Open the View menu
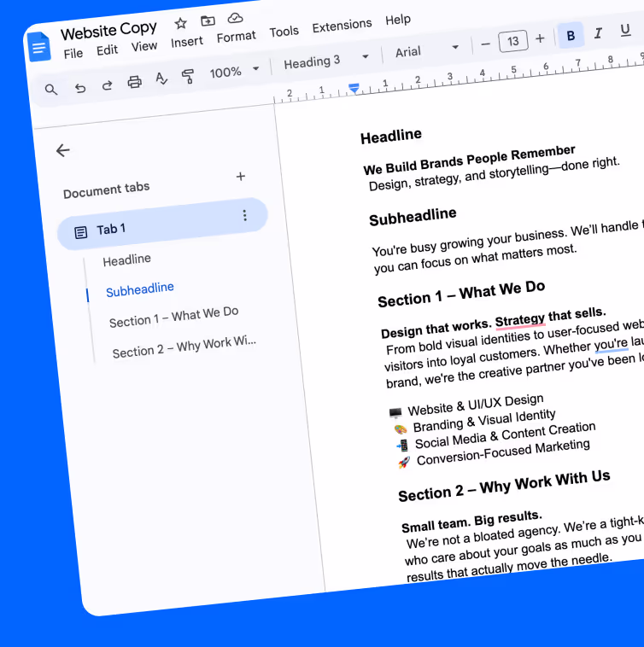The width and height of the screenshot is (644, 647). [144, 46]
